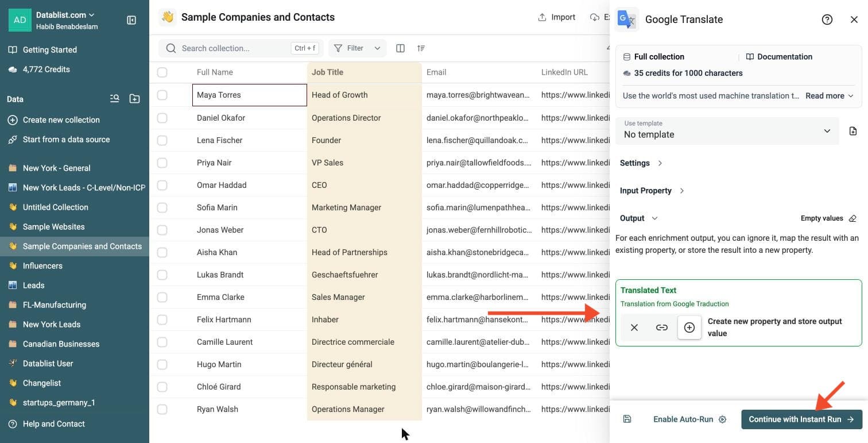Close the Google Translate panel

tap(854, 20)
